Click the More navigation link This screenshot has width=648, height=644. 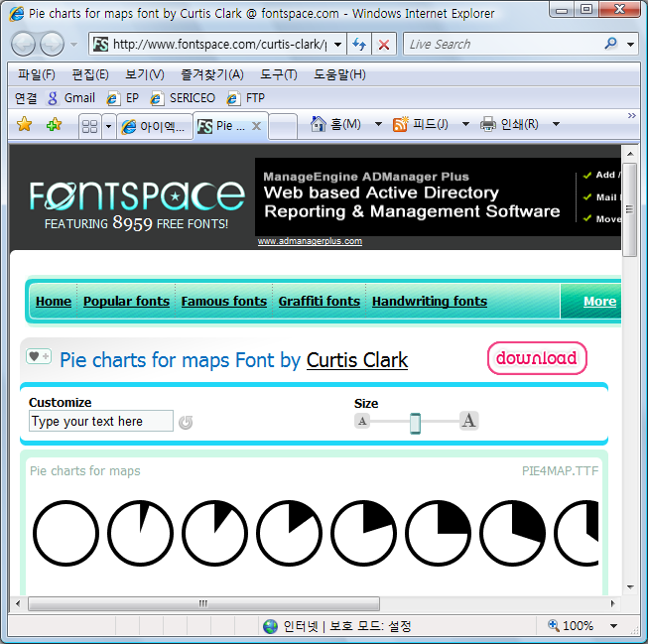pos(599,302)
